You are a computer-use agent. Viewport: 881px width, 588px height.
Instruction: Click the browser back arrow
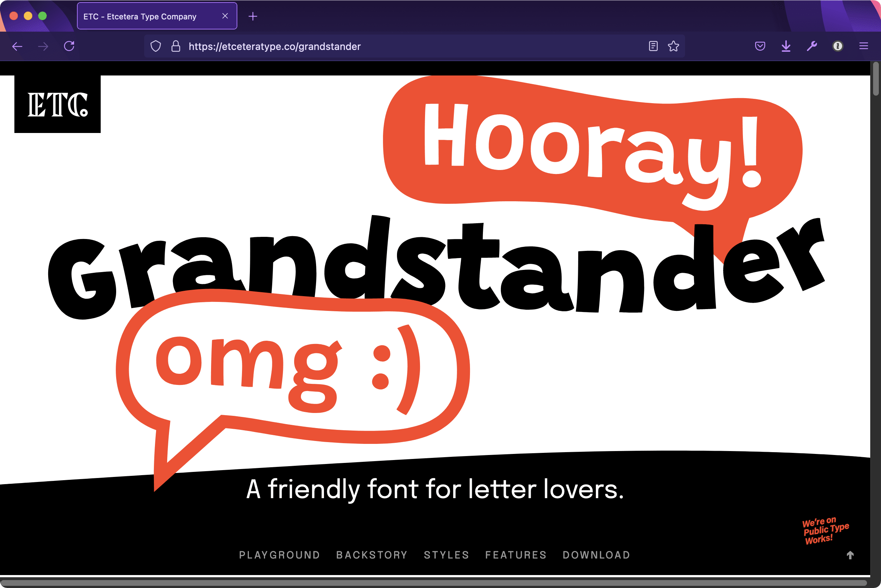tap(17, 46)
